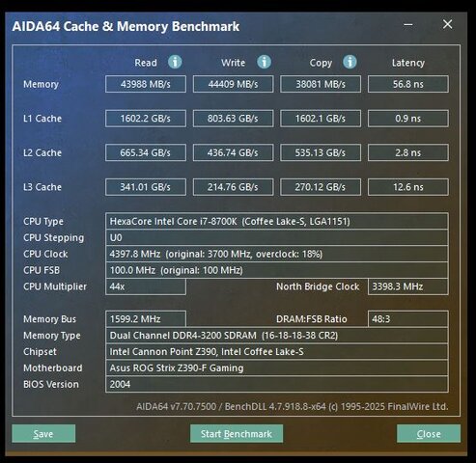The width and height of the screenshot is (476, 463).
Task: Select L2 Cache read 665.34 GB/s
Action: click(x=146, y=152)
